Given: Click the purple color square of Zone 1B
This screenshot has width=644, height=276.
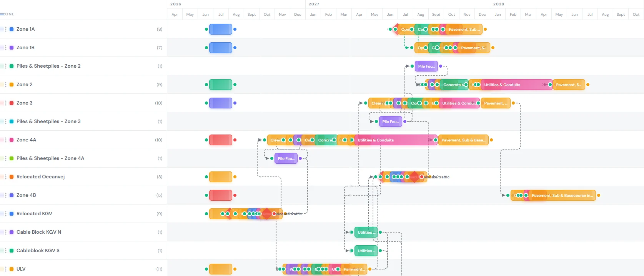Looking at the screenshot, I should pyautogui.click(x=12, y=48).
